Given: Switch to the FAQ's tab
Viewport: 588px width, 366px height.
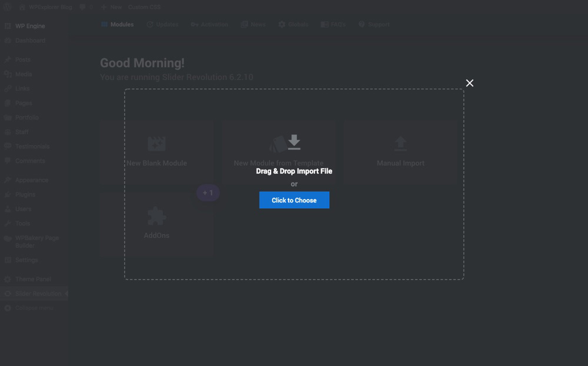Looking at the screenshot, I should [x=333, y=24].
